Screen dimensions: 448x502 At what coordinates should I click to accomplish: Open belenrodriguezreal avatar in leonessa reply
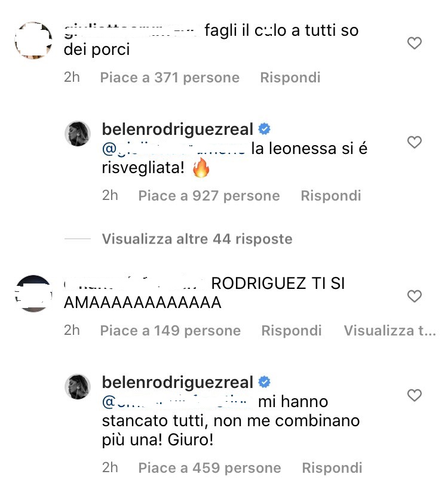[x=78, y=134]
